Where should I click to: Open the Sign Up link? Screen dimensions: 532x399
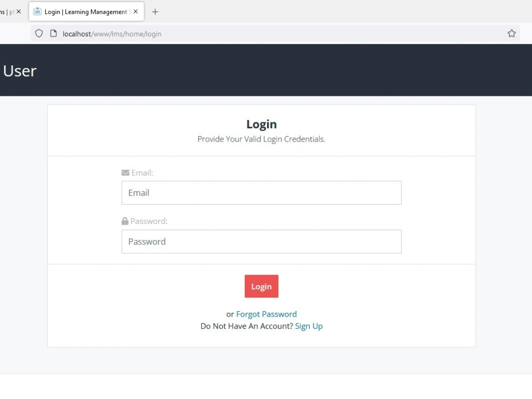(x=309, y=326)
